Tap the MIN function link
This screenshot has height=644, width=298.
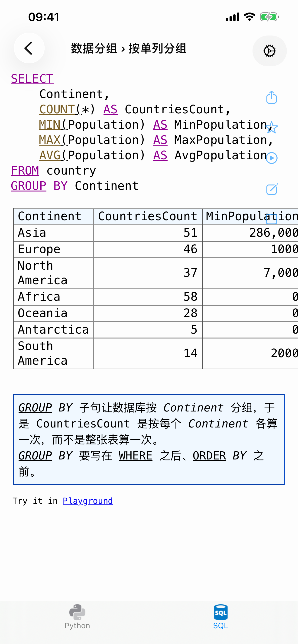click(x=50, y=124)
